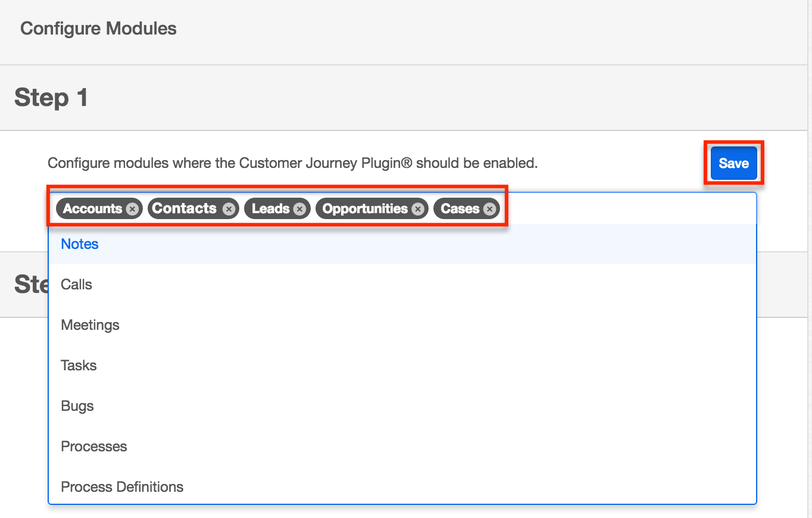
Task: Remove the Accounts tag
Action: pos(132,209)
